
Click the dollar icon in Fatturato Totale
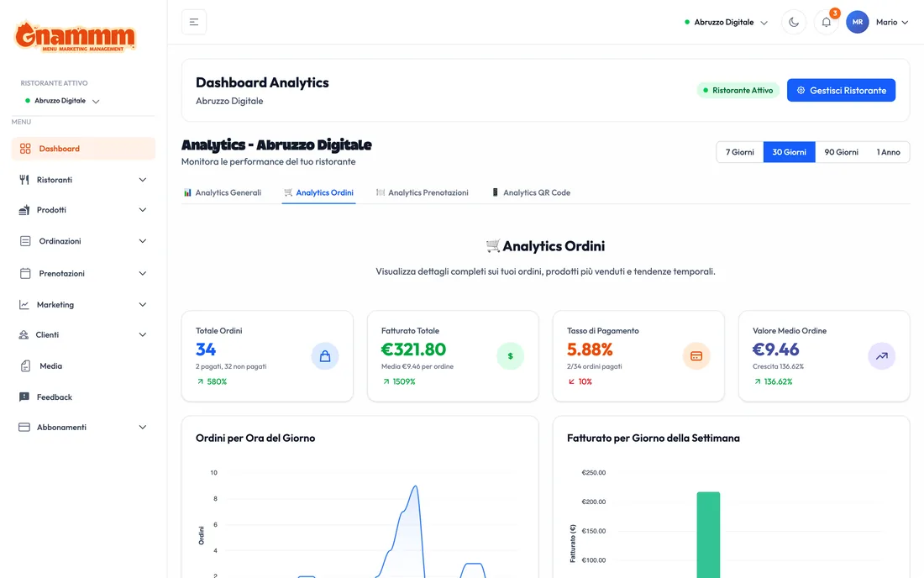[x=511, y=356]
